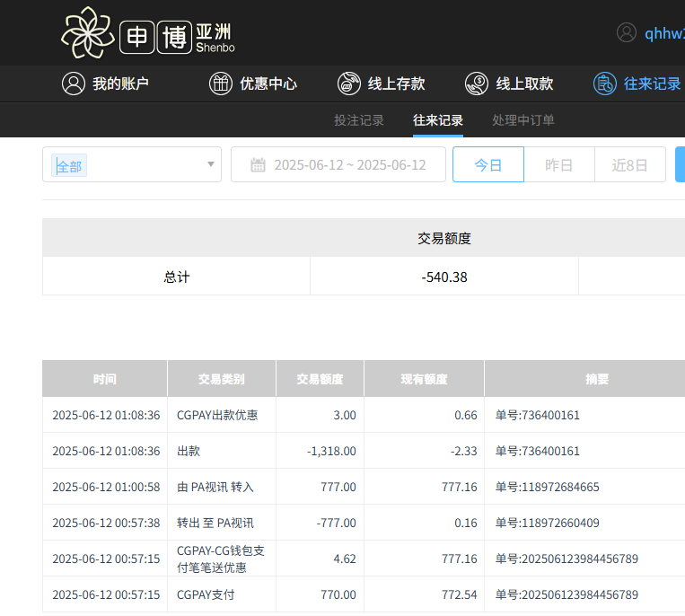The height and width of the screenshot is (616, 685).
Task: Click the 交易额度 column header in table
Action: click(x=320, y=379)
